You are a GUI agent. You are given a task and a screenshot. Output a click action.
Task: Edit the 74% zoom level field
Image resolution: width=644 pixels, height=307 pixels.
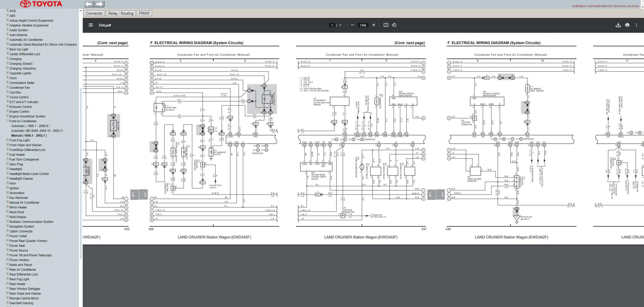(363, 25)
